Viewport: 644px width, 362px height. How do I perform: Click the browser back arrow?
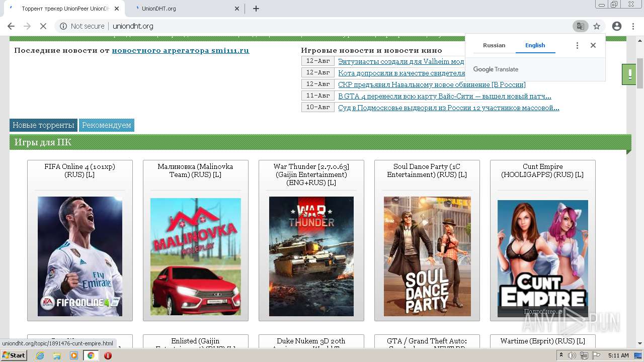(11, 26)
